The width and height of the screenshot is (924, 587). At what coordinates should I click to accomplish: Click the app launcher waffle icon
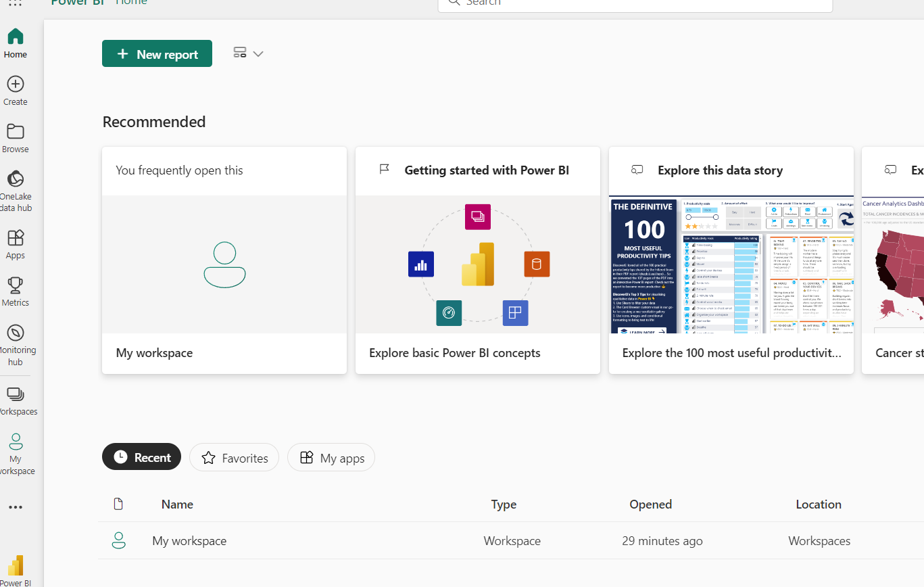coord(15,2)
